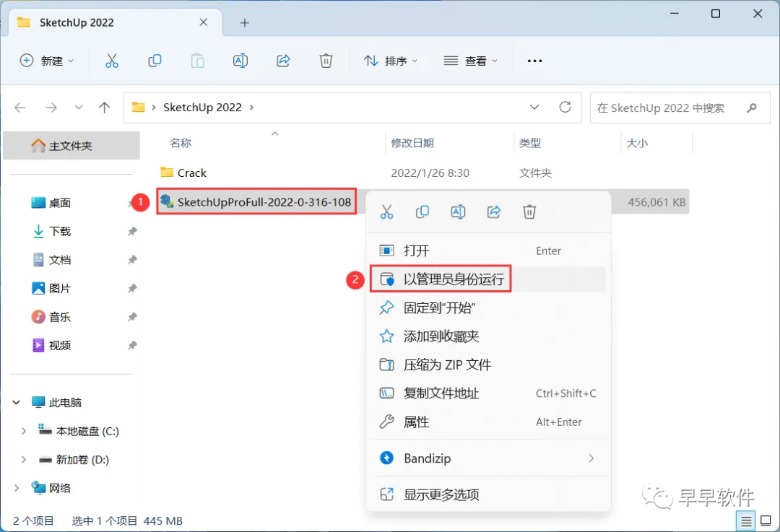The width and height of the screenshot is (780, 532).
Task: Choose 复制文件地址 in context menu
Action: tap(488, 393)
